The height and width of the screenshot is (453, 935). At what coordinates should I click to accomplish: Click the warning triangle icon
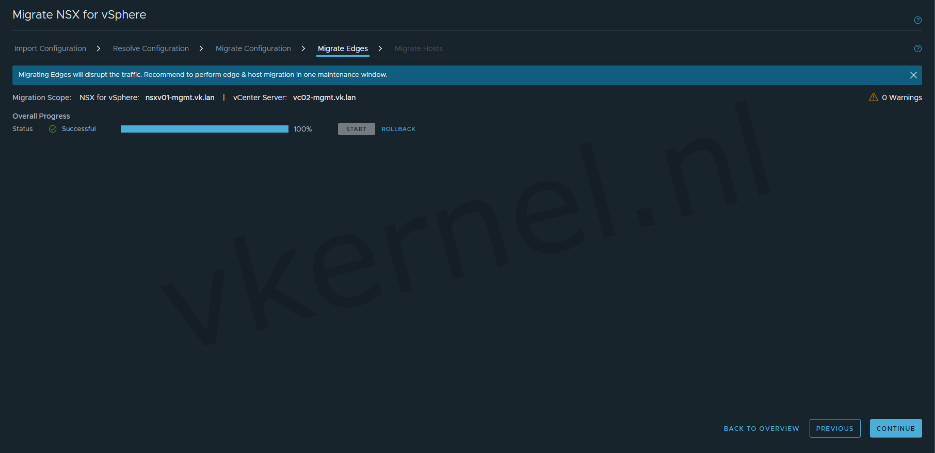pos(873,98)
